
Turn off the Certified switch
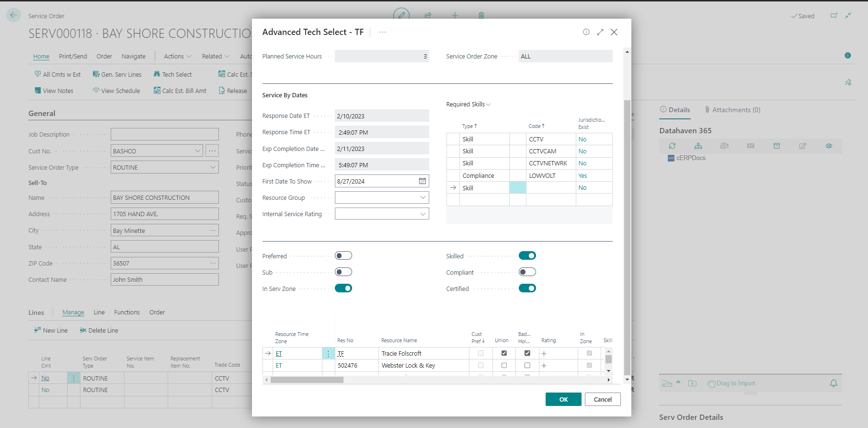point(527,289)
